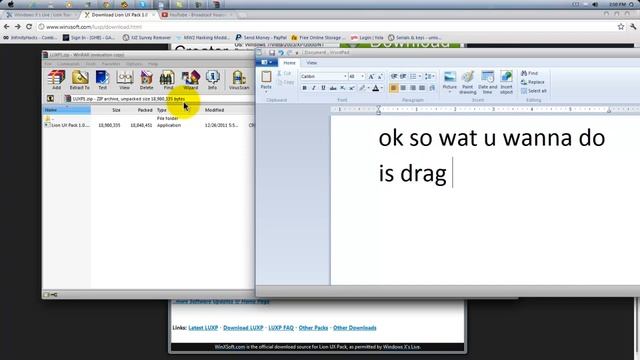Switch to the View tab in WordPad
Image resolution: width=640 pixels, height=360 pixels.
311,62
